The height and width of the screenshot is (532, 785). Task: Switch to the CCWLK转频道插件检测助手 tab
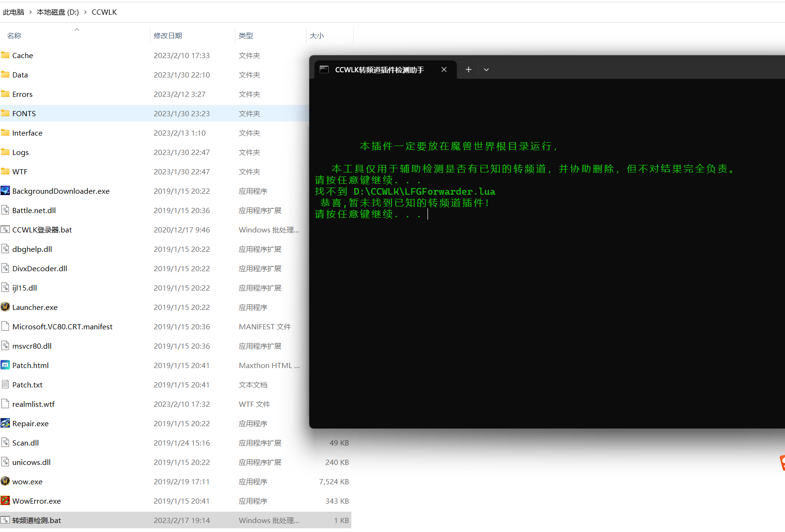click(379, 70)
